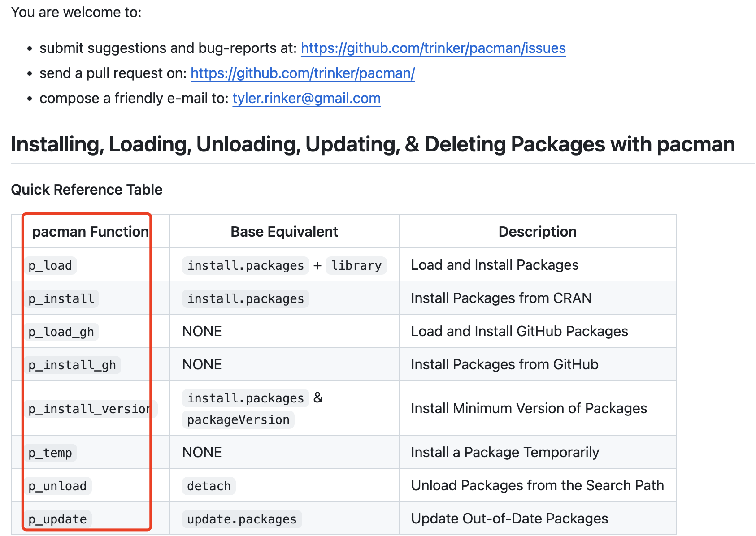Click the packageVersion code snippet

click(238, 419)
